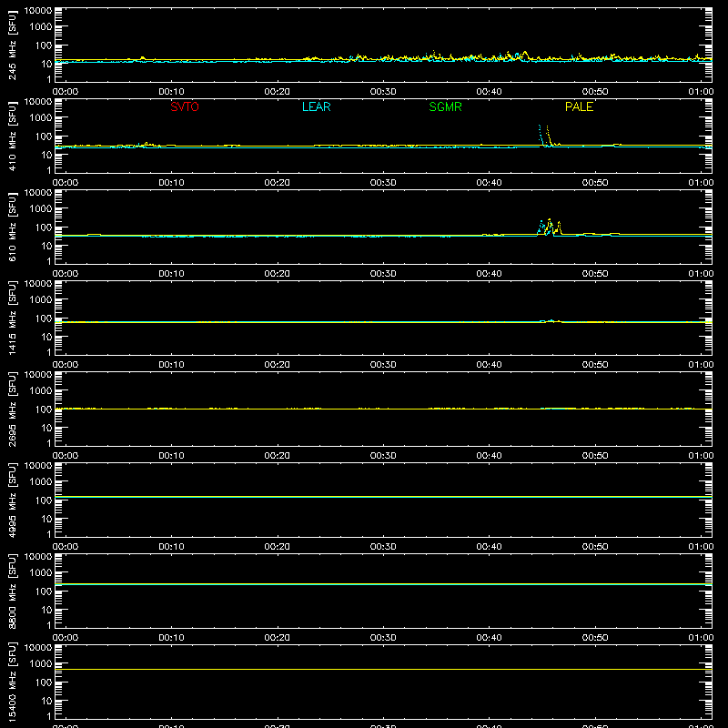728x728 pixels.
Task: Click the cyan LEAR legend label
Action: (316, 106)
